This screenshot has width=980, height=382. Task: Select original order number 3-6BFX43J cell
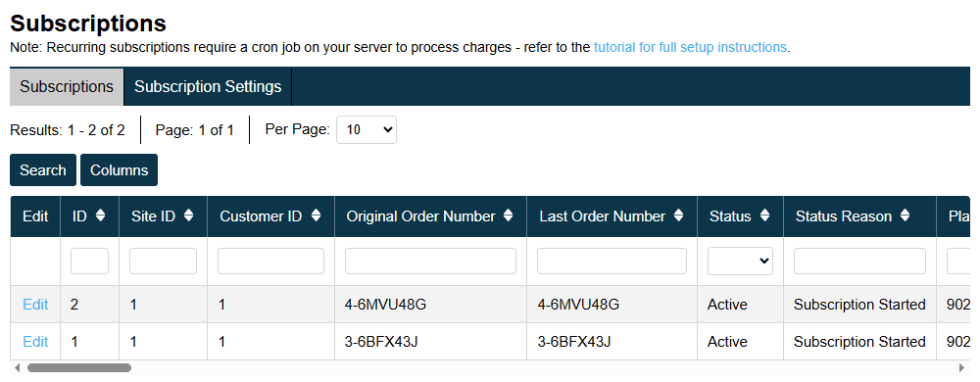tap(430, 342)
